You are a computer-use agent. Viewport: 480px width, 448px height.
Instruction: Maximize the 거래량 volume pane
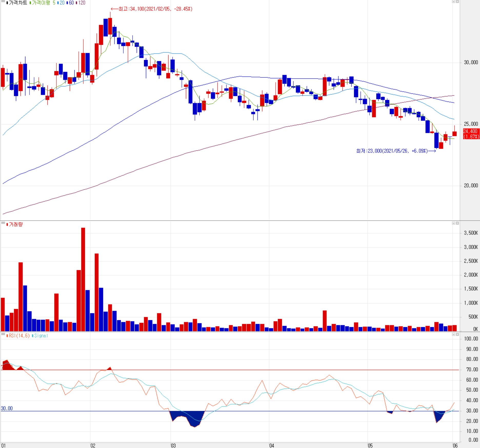(453, 223)
